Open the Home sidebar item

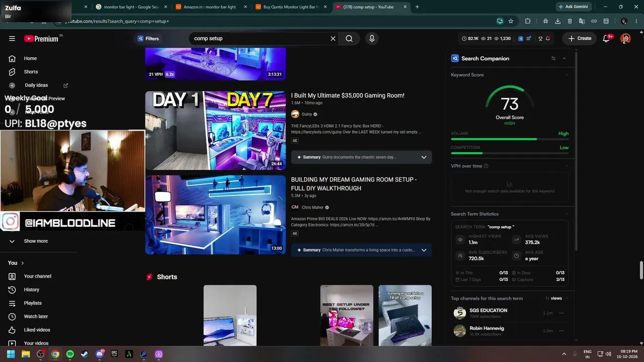coord(30,58)
